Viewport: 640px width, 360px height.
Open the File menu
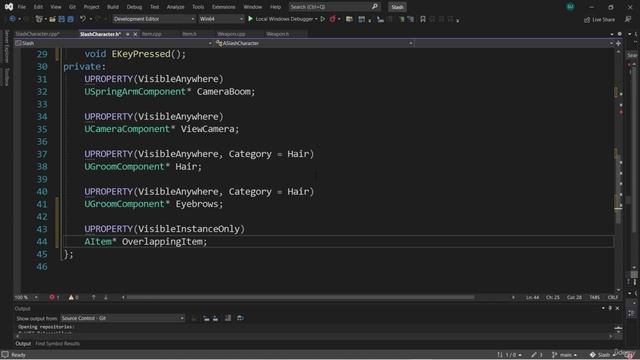pos(22,7)
